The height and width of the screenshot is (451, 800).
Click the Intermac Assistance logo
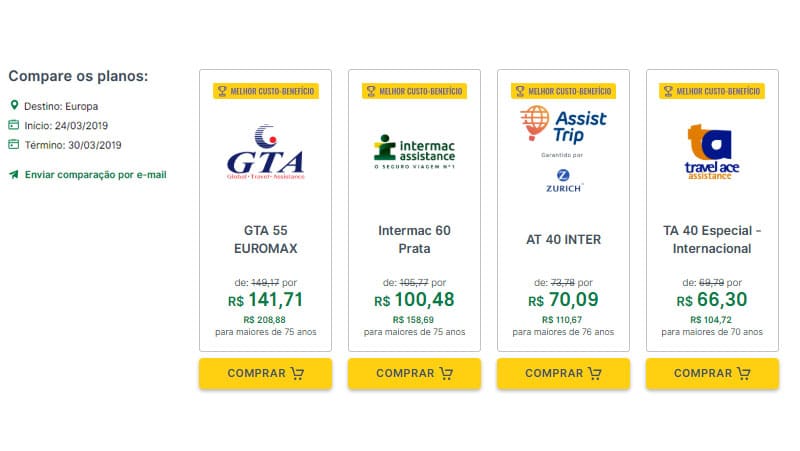[414, 152]
